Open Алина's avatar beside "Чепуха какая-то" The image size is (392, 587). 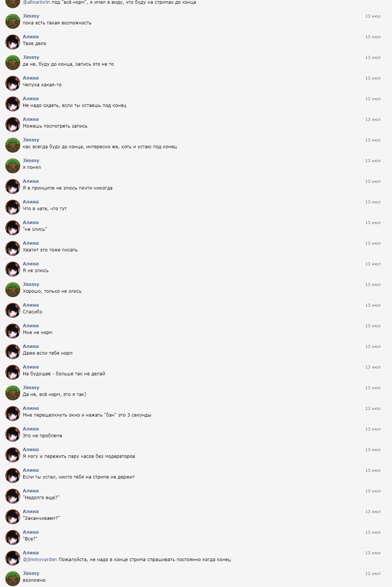point(13,83)
